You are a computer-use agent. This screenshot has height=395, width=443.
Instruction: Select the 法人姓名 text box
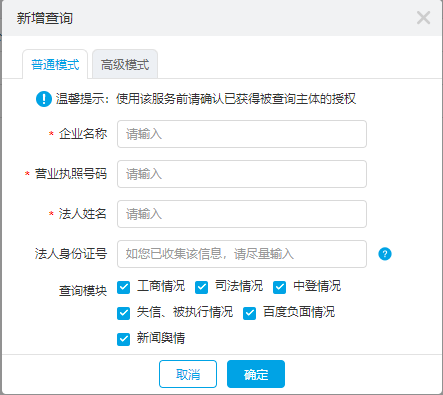(x=242, y=214)
